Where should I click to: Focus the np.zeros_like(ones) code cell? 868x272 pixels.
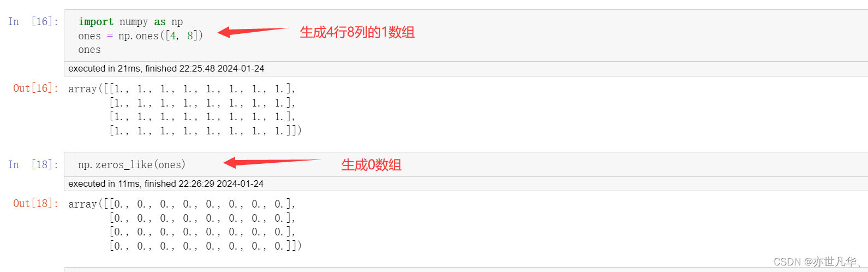pos(466,164)
